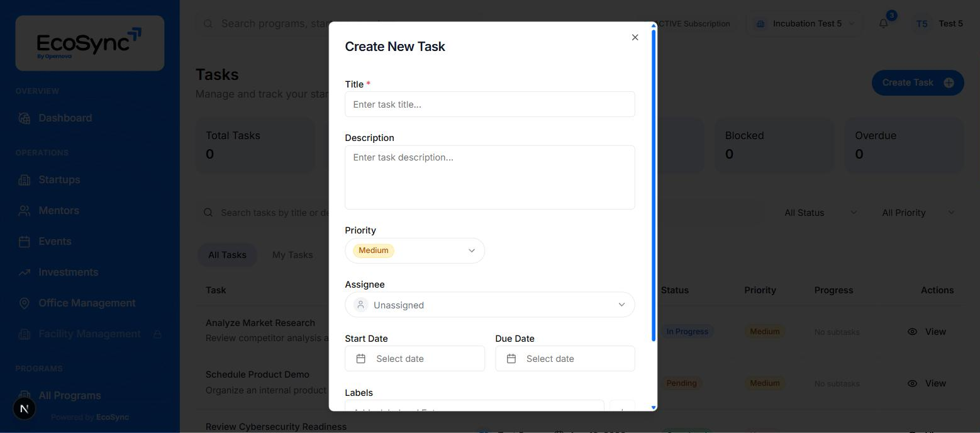Viewport: 980px width, 433px height.
Task: Click the Review Cybersecurity Readiness task title
Action: click(x=276, y=427)
